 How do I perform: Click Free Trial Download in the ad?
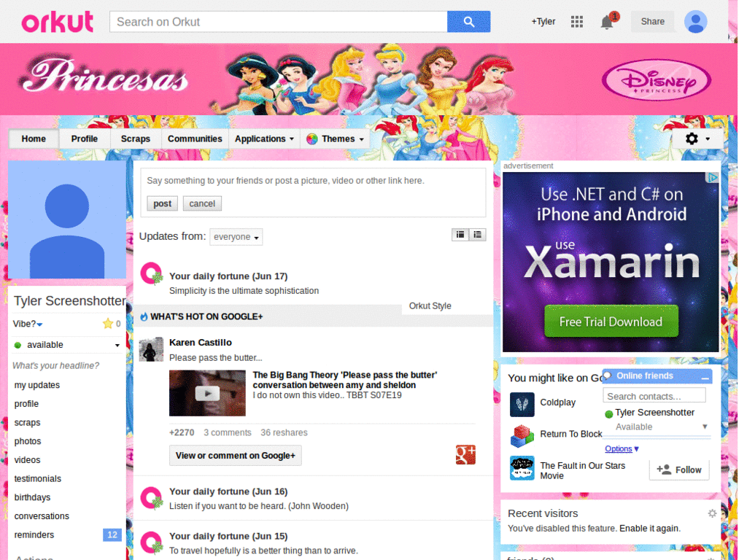point(611,322)
